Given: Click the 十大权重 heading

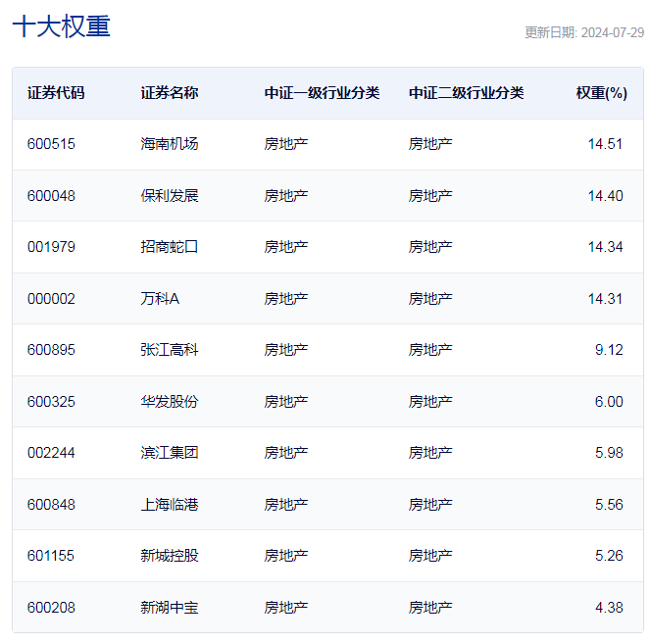Looking at the screenshot, I should point(61,26).
